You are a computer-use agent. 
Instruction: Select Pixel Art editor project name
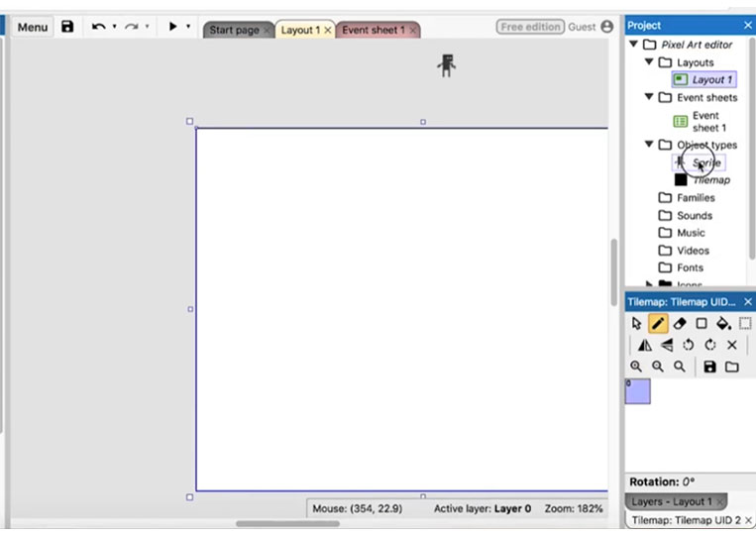click(697, 45)
